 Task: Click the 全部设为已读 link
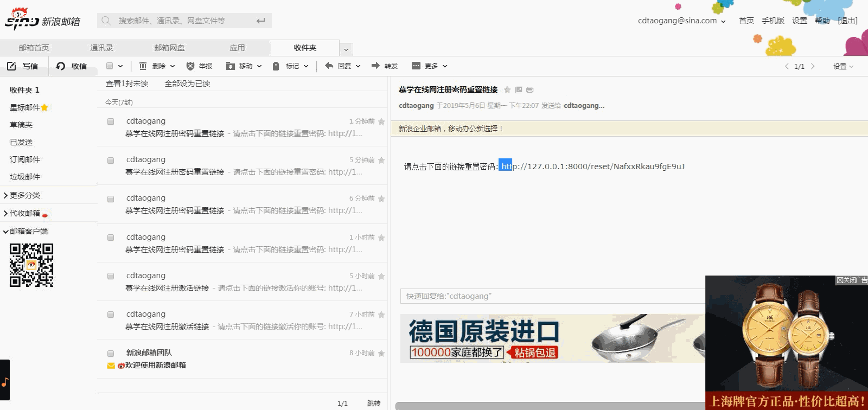coord(187,84)
